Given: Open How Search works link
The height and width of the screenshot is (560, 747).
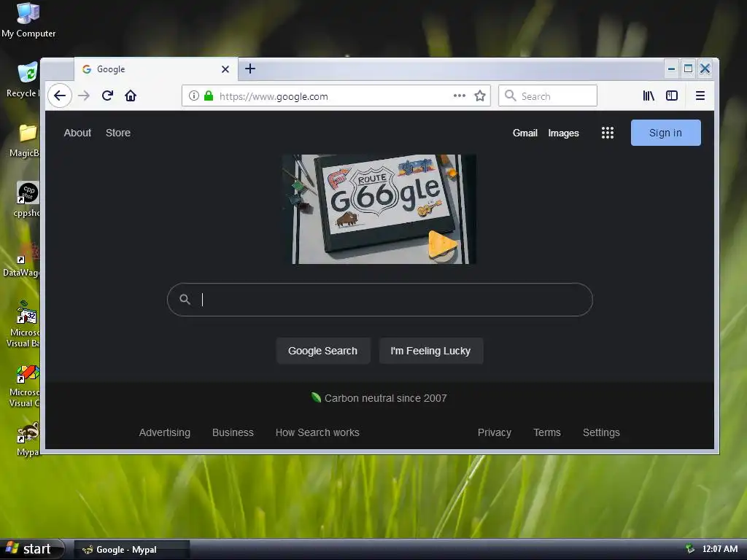Looking at the screenshot, I should point(317,432).
